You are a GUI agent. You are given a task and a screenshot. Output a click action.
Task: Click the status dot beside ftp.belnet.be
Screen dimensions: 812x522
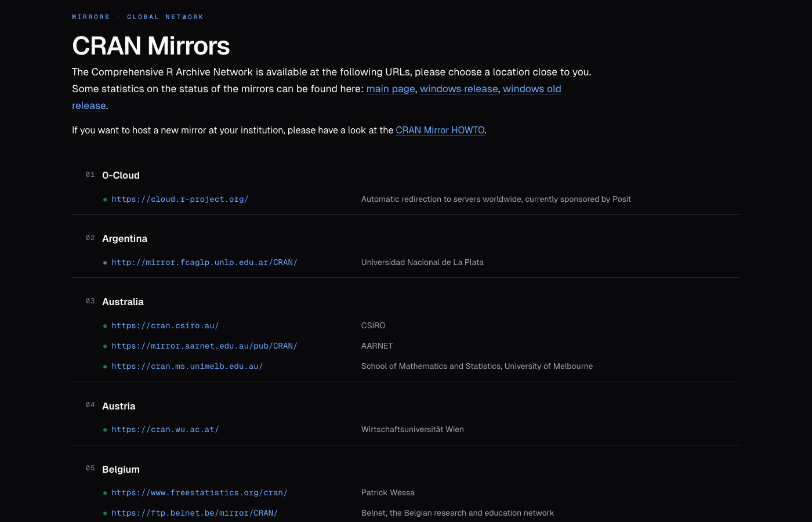click(105, 513)
